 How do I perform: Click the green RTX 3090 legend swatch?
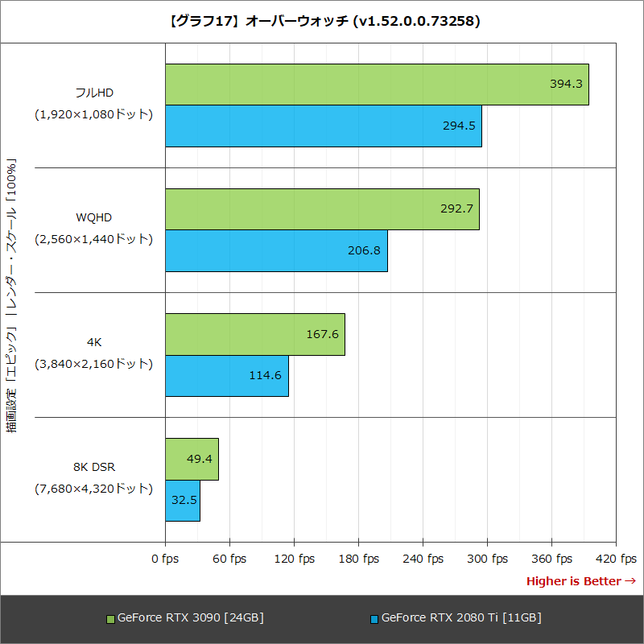point(110,619)
